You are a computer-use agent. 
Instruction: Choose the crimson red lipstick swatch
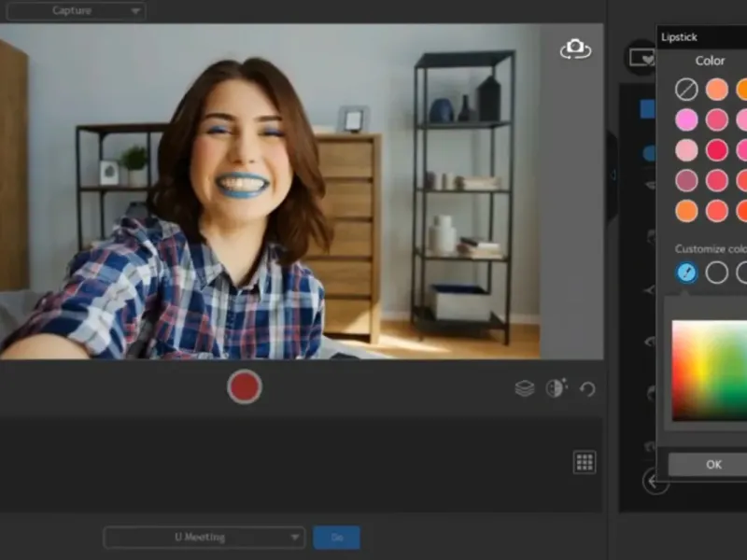[x=716, y=150]
